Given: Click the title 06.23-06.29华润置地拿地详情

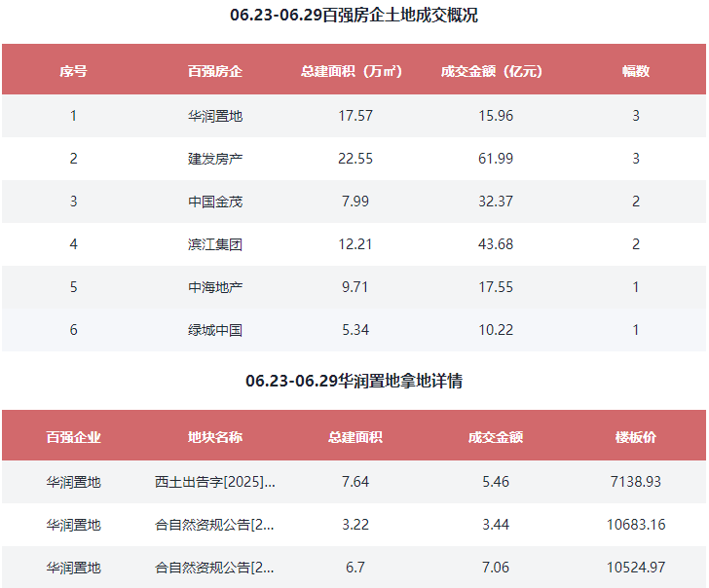Looking at the screenshot, I should [x=354, y=381].
